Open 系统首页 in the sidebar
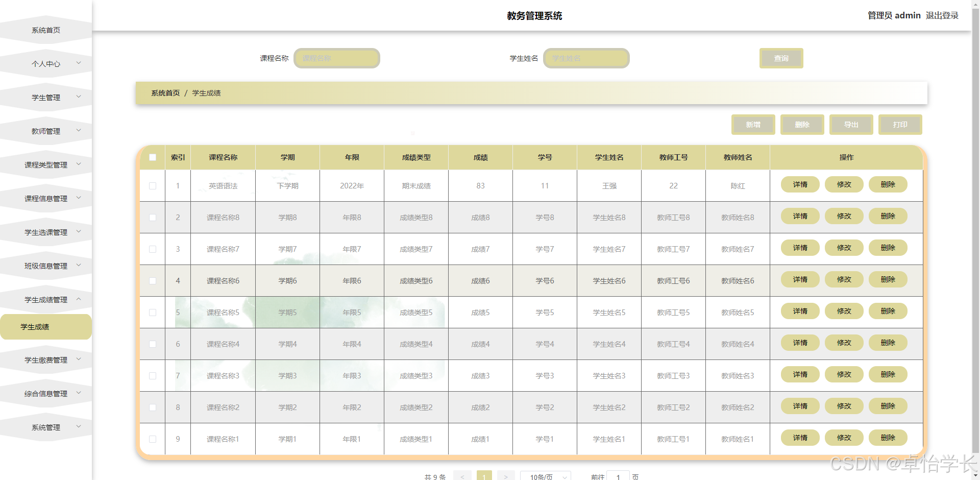Image resolution: width=980 pixels, height=480 pixels. [46, 30]
